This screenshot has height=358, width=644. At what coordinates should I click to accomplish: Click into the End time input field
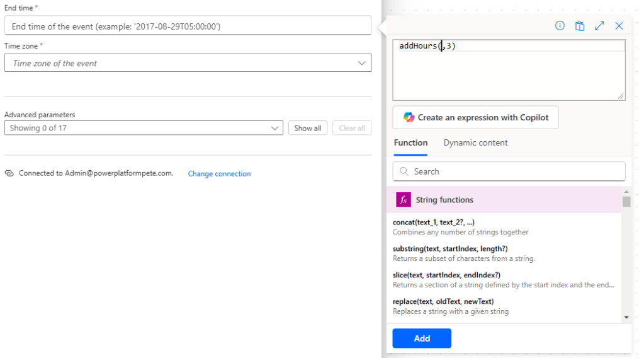(188, 26)
